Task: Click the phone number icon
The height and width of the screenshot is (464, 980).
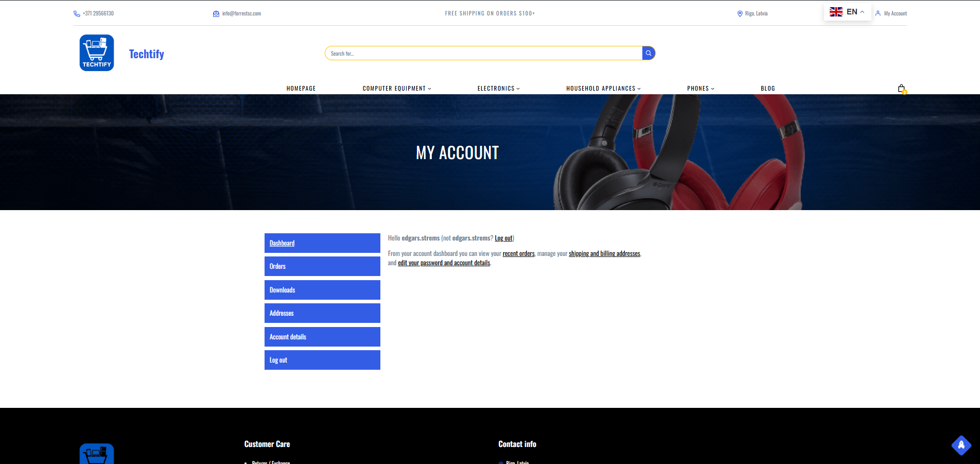Action: pyautogui.click(x=77, y=14)
